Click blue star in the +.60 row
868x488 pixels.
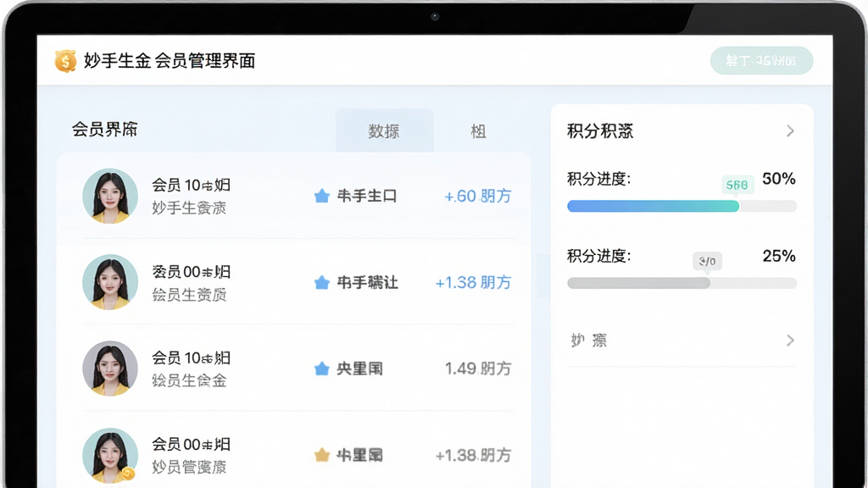click(321, 196)
